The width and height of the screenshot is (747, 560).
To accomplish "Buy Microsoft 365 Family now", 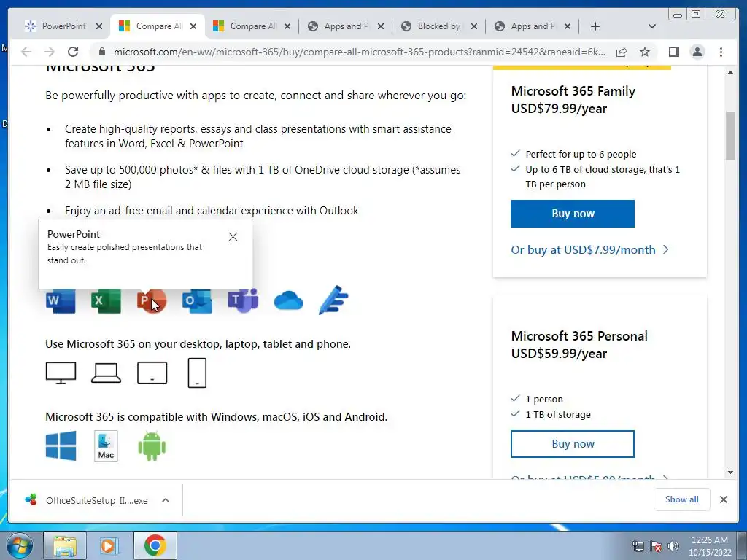I will pos(573,214).
